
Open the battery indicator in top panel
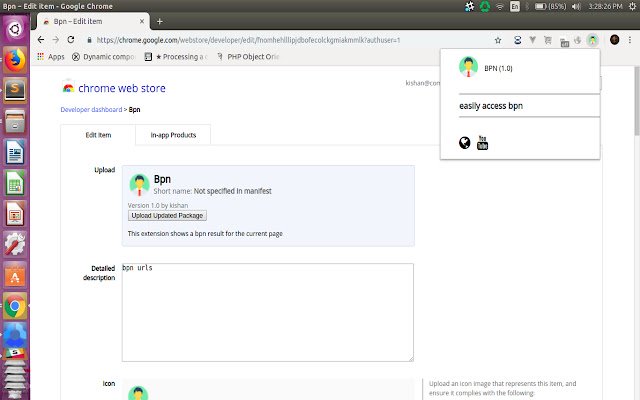(550, 6)
